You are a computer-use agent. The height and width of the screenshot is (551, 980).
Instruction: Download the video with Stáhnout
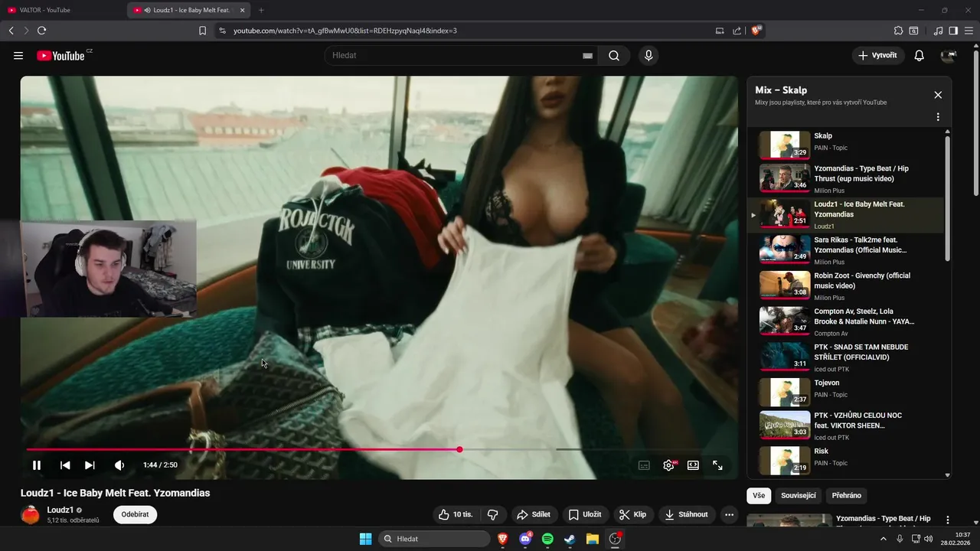687,515
